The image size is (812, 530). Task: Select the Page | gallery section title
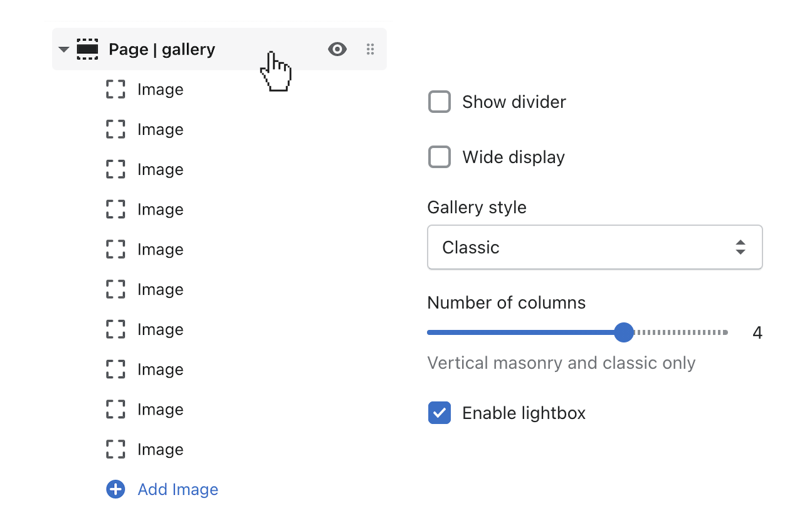pos(162,49)
